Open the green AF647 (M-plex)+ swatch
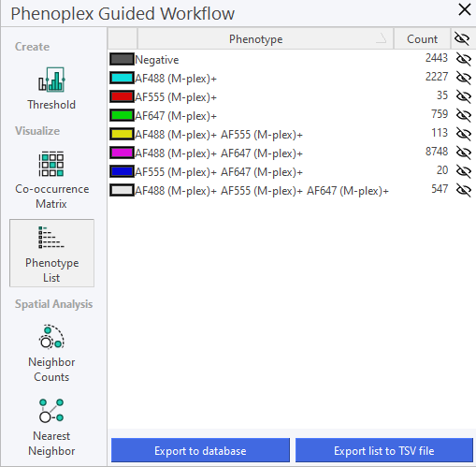The image size is (476, 467). 122,115
